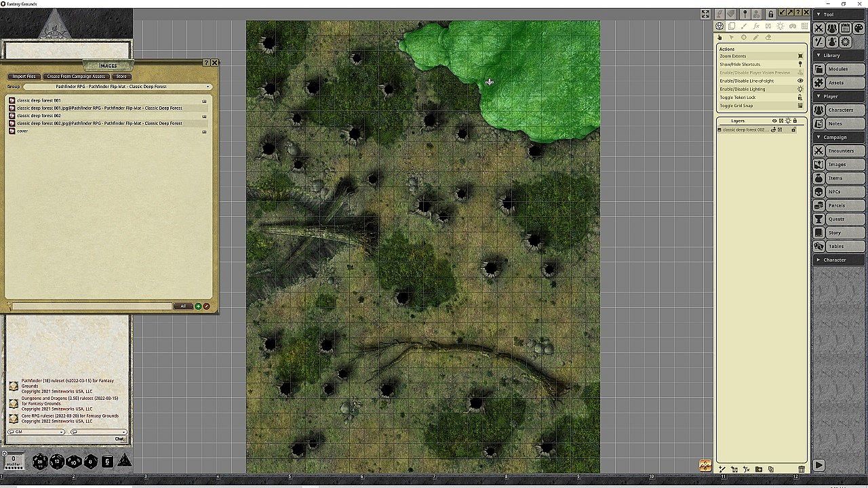Image resolution: width=868 pixels, height=488 pixels.
Task: Click the Modules folder icon in Library
Action: tap(819, 69)
